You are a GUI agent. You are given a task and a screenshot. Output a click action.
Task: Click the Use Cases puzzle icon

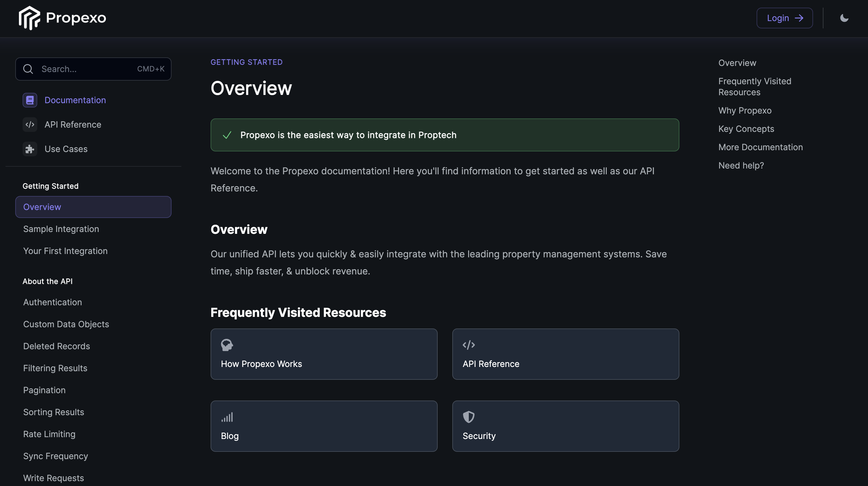(x=30, y=149)
